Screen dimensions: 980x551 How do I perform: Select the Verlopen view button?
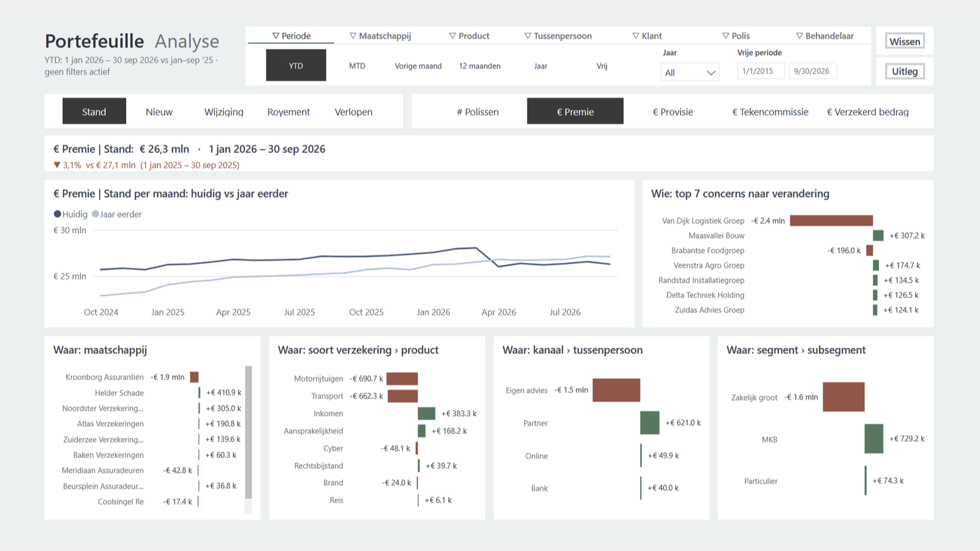coord(353,111)
